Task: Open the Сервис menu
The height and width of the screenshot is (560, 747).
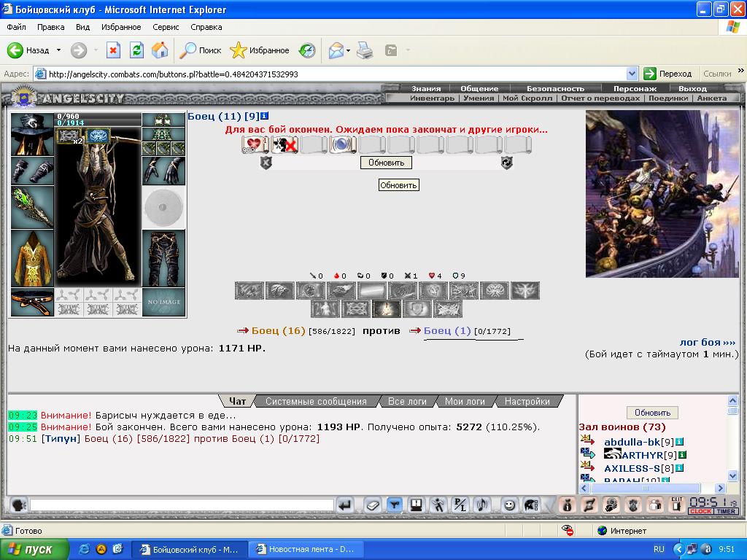Action: coord(166,27)
